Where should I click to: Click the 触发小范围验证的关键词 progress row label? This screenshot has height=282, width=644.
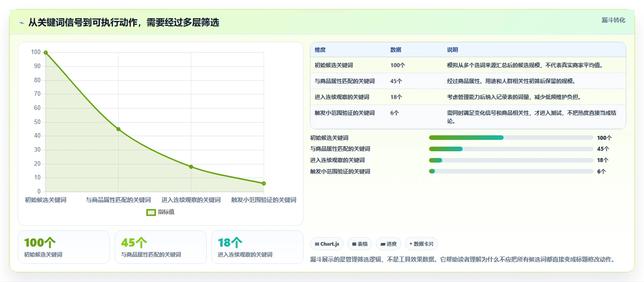coord(340,172)
